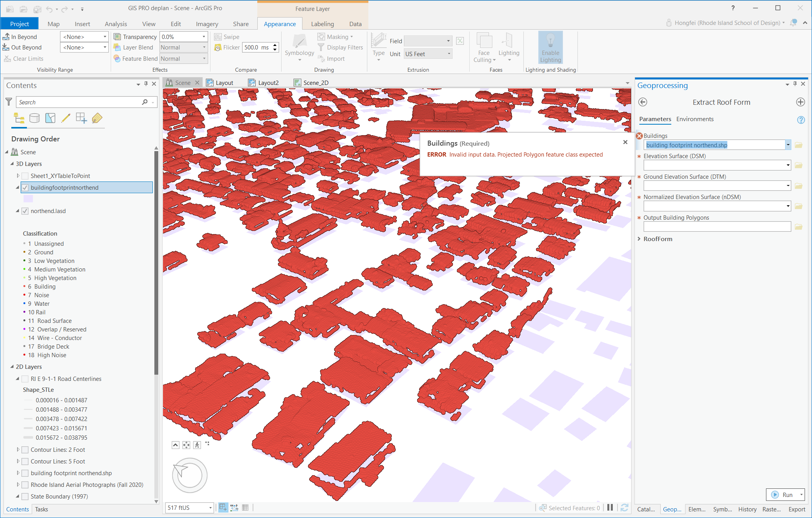
Task: Check the State Boundary (1997) layer
Action: (x=25, y=497)
